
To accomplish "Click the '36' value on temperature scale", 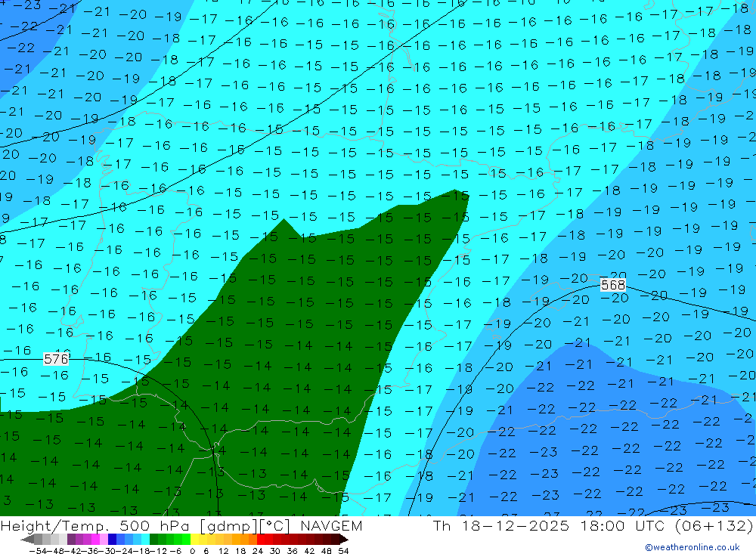I will pos(292,551).
